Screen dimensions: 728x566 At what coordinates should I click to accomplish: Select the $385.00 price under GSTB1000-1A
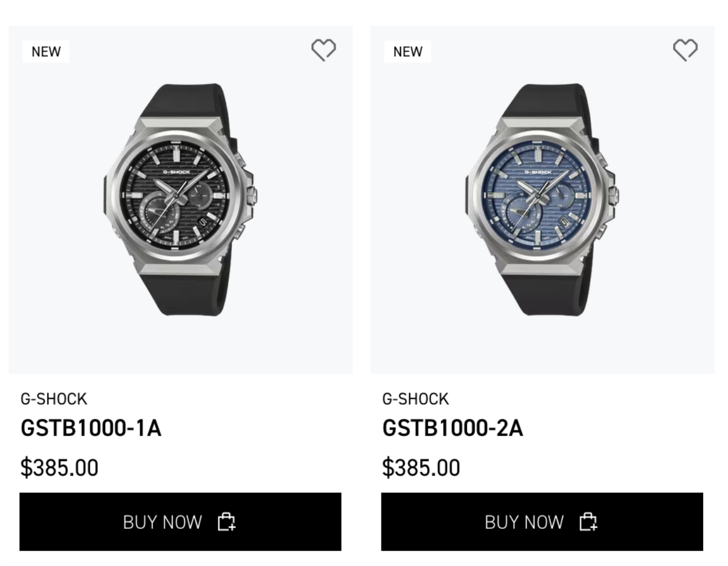coord(59,467)
